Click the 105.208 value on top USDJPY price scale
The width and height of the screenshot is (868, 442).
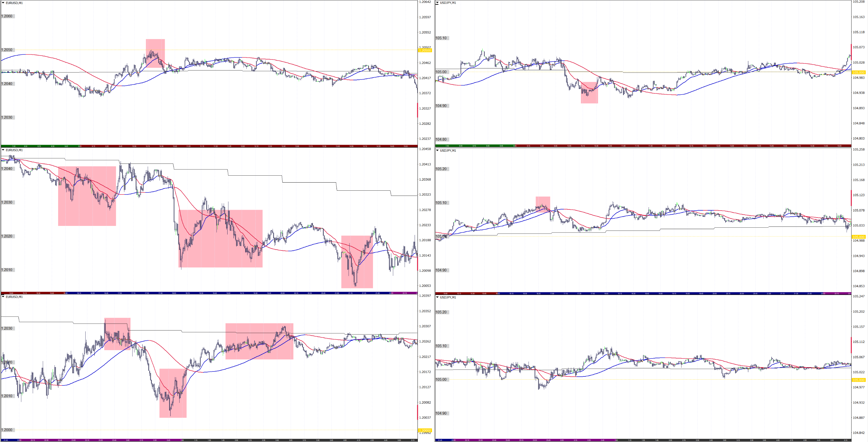point(858,2)
